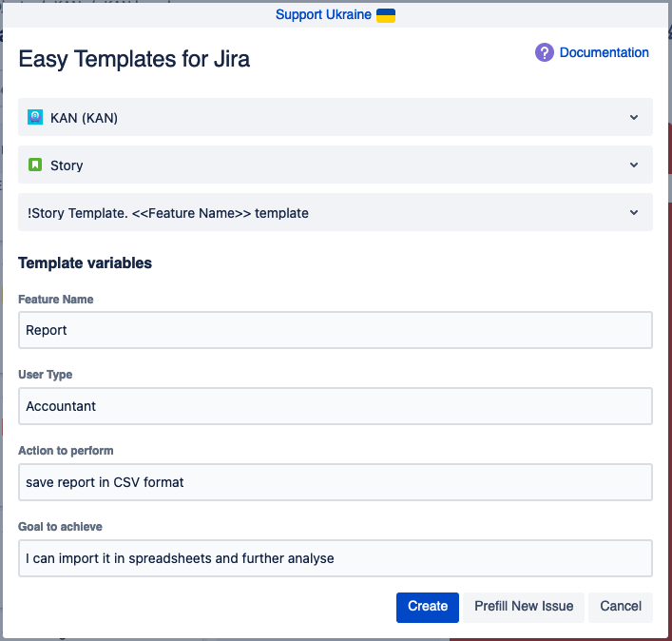
Task: Expand the Story Template selector chevron
Action: pyautogui.click(x=634, y=212)
